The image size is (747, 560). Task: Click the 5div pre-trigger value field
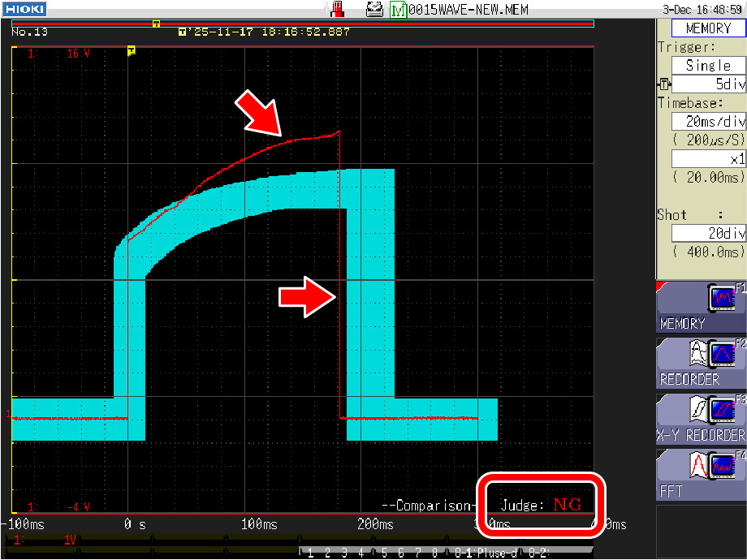tap(710, 84)
